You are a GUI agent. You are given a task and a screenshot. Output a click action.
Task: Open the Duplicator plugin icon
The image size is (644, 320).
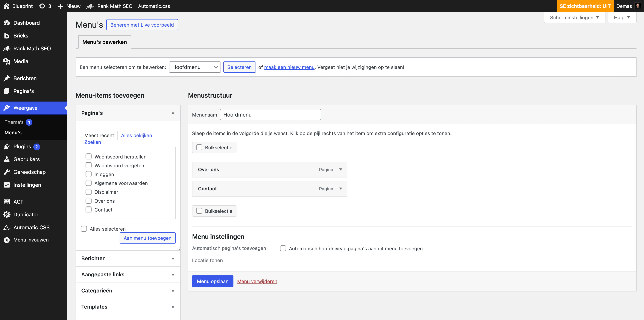(7, 214)
